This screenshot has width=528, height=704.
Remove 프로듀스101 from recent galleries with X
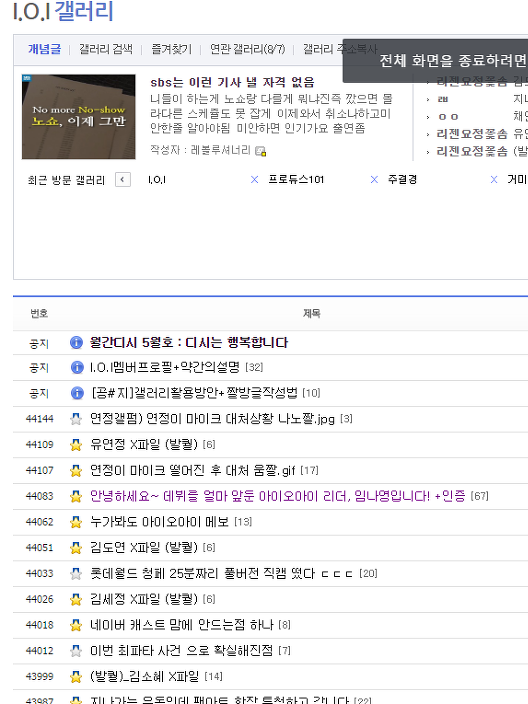374,180
